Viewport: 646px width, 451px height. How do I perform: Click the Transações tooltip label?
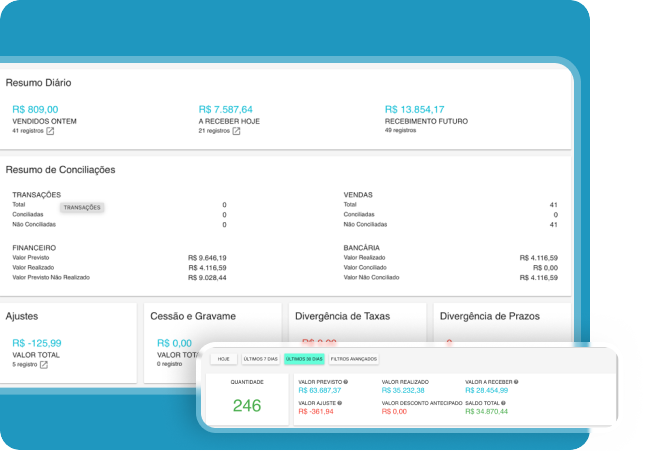(81, 208)
